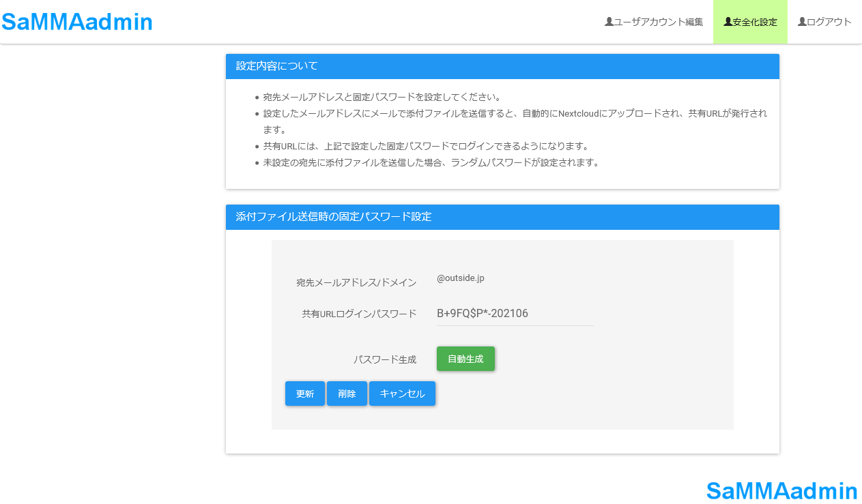The width and height of the screenshot is (862, 504).
Task: Delete the entry using 削除 button
Action: tap(347, 394)
